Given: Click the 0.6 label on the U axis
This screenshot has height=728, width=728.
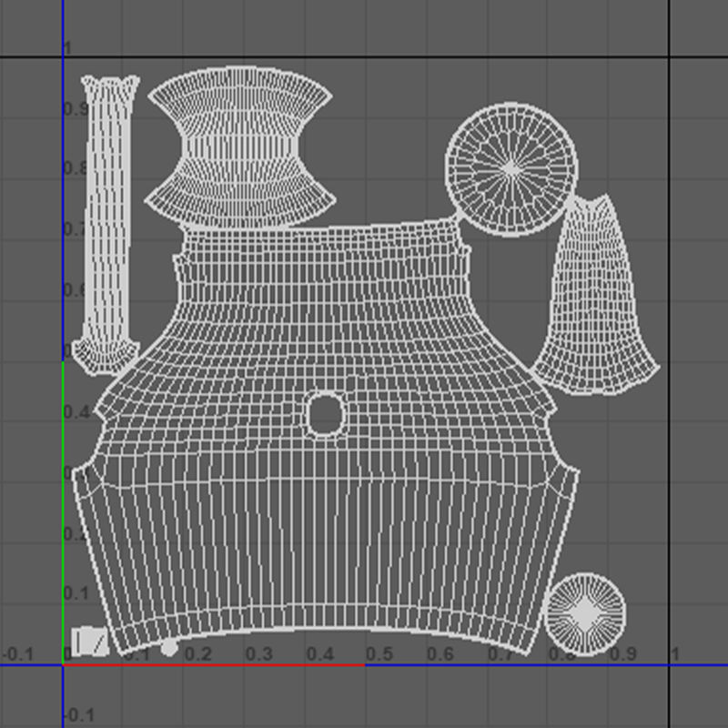Looking at the screenshot, I should click(x=440, y=654).
